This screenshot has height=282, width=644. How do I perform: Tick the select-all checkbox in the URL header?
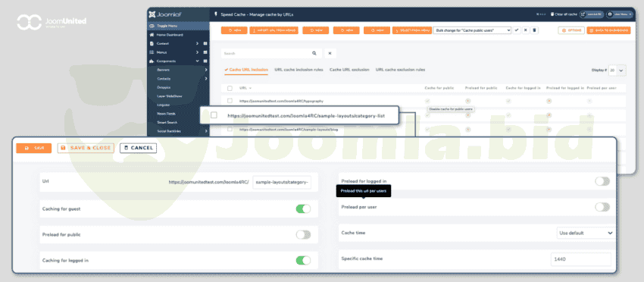point(230,88)
